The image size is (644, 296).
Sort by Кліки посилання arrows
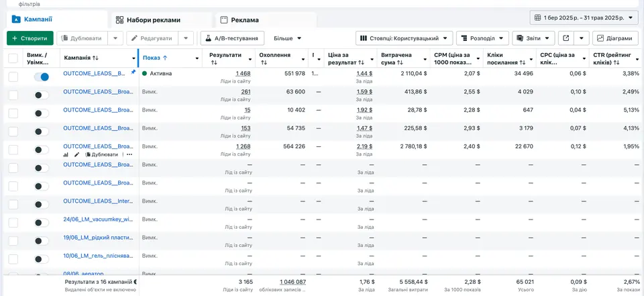pyautogui.click(x=523, y=62)
